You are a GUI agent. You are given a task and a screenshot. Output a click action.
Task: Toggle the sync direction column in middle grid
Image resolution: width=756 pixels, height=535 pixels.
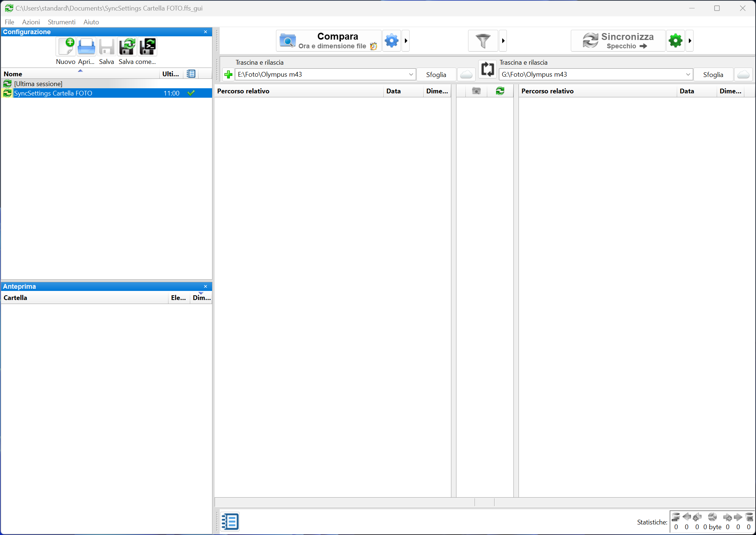coord(500,91)
